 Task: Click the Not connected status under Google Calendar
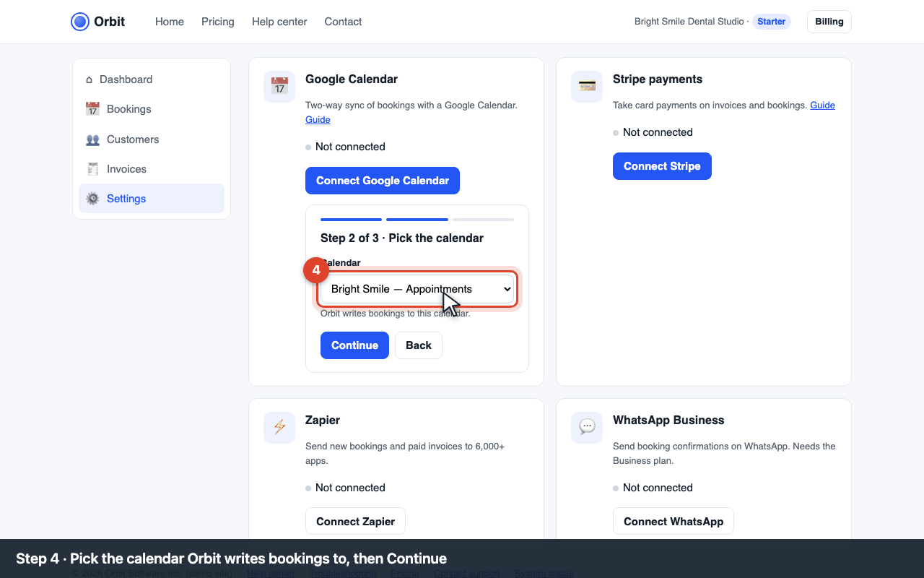[x=346, y=147]
